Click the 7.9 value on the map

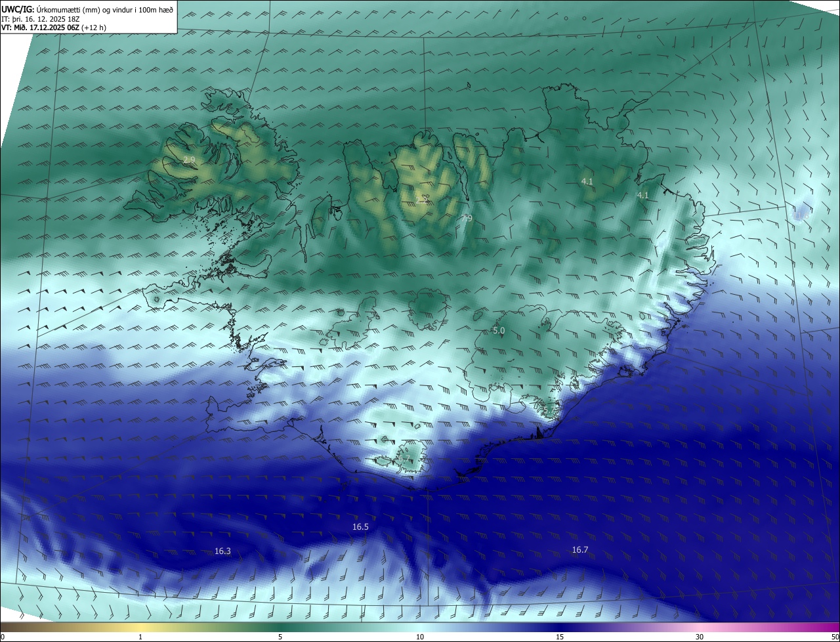[466, 218]
